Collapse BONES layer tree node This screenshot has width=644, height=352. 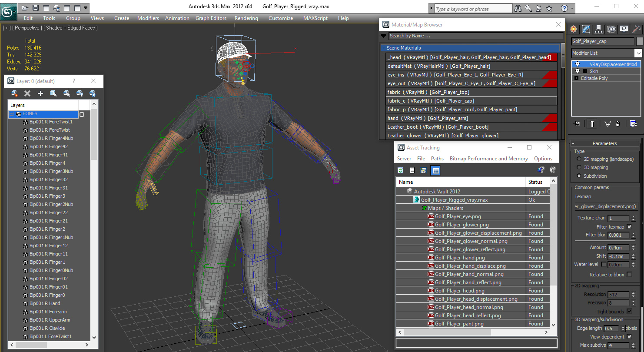click(12, 114)
